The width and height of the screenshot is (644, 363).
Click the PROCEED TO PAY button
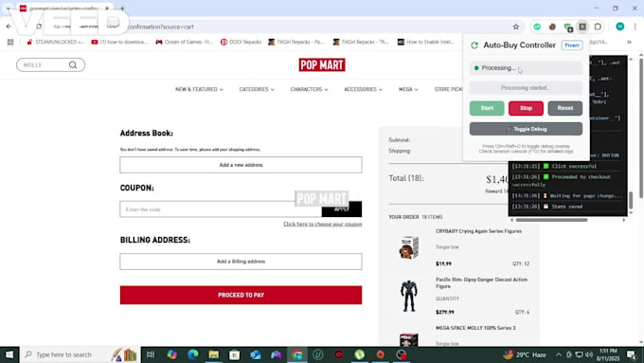coord(241,295)
